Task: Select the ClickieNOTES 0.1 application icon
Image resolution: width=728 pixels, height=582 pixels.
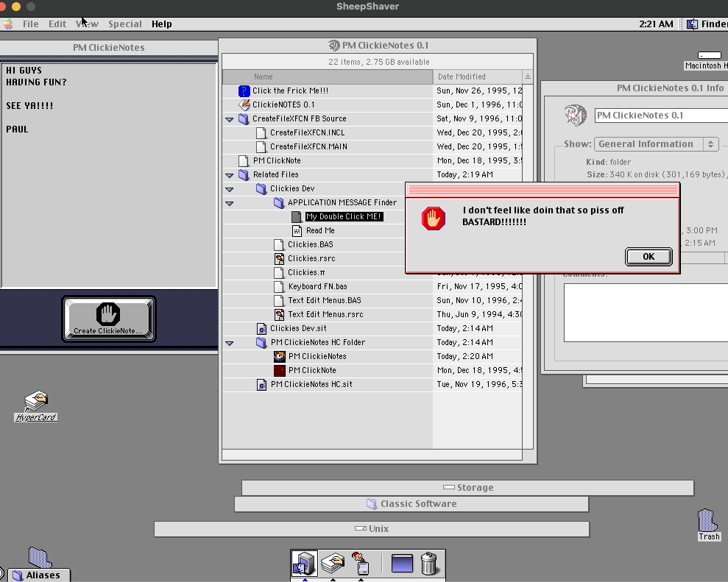Action: pos(244,105)
